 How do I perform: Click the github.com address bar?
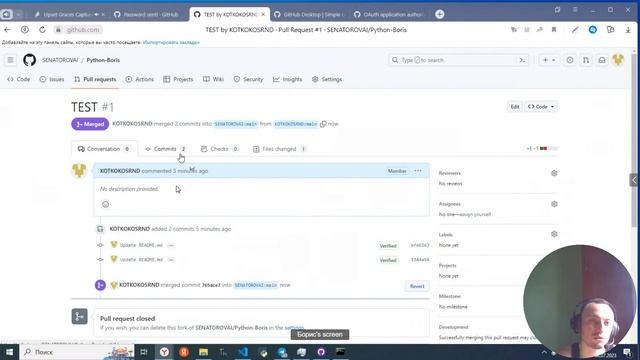coord(82,30)
